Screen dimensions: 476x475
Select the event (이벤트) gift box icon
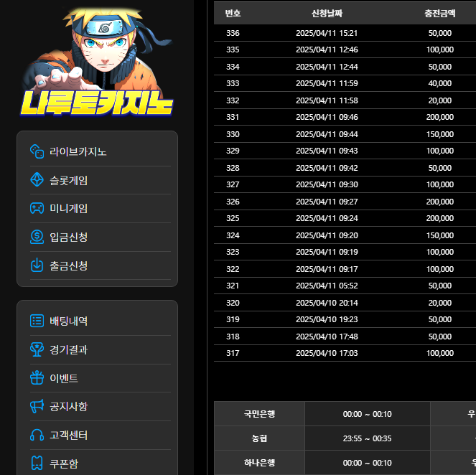[x=37, y=377]
